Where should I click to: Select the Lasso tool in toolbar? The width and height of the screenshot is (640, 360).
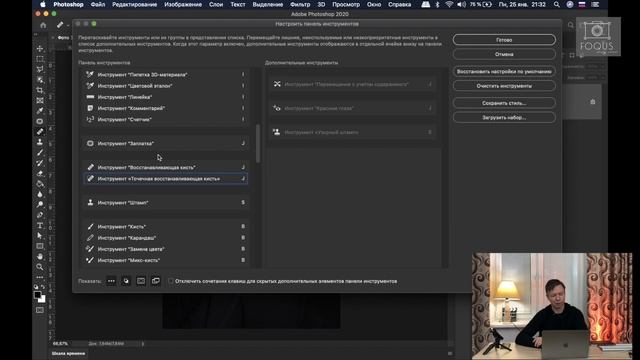click(40, 69)
